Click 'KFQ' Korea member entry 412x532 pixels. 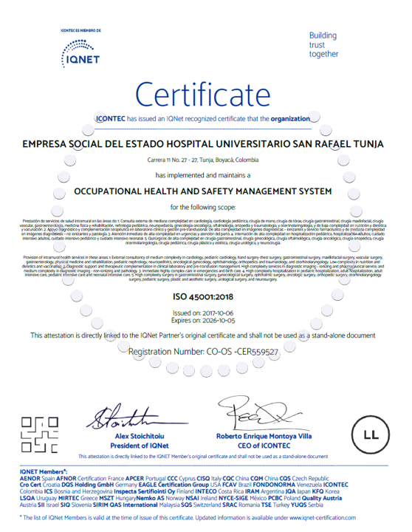click(326, 491)
